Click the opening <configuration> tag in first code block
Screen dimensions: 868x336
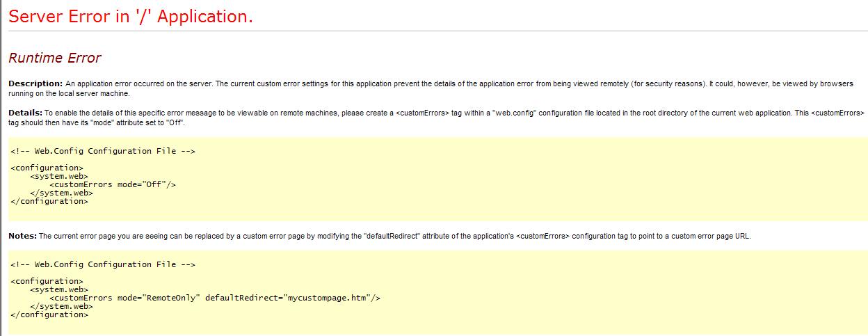point(47,168)
